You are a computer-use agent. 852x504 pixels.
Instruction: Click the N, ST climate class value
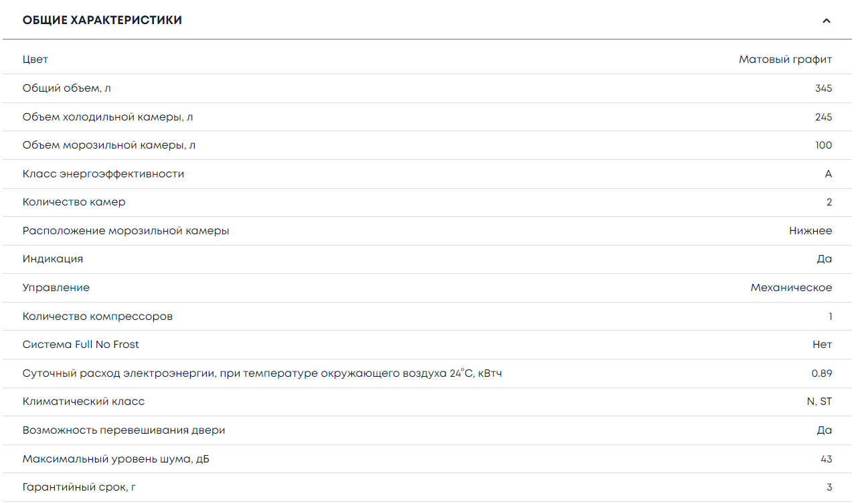(x=819, y=402)
